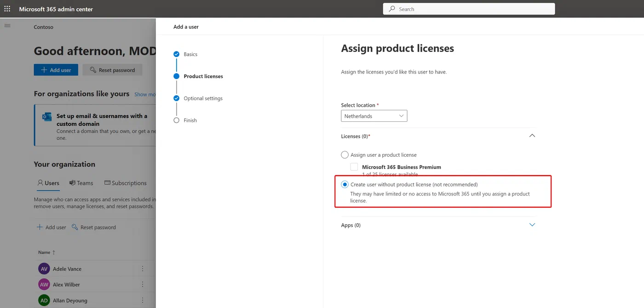Viewport: 644px width, 308px height.
Task: Select Assign user a product license
Action: [x=345, y=155]
